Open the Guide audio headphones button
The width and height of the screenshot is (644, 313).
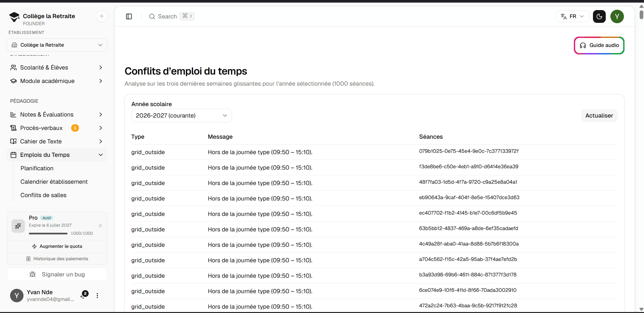coord(599,45)
